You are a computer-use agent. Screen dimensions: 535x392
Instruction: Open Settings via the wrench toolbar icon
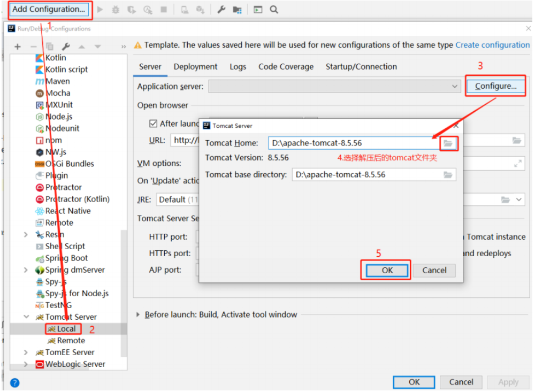[221, 10]
